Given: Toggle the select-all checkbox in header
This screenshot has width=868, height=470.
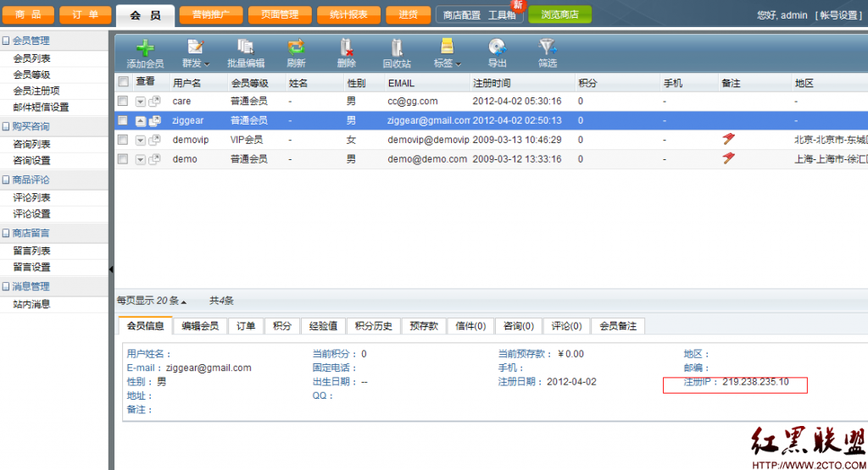Looking at the screenshot, I should [124, 82].
